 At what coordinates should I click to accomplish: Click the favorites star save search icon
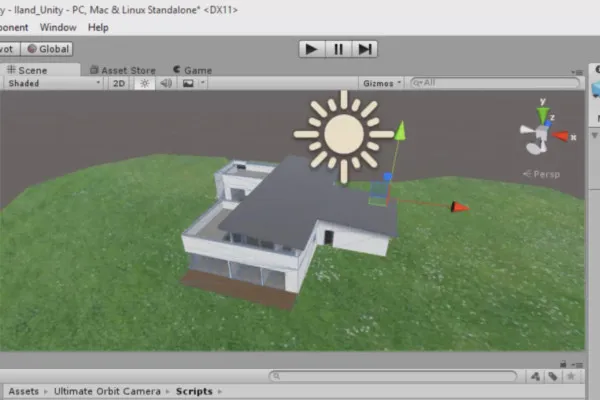(x=571, y=377)
